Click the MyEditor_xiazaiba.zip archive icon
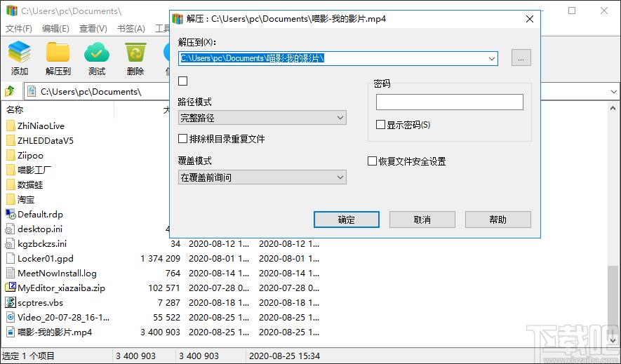621x364 pixels. tap(11, 288)
